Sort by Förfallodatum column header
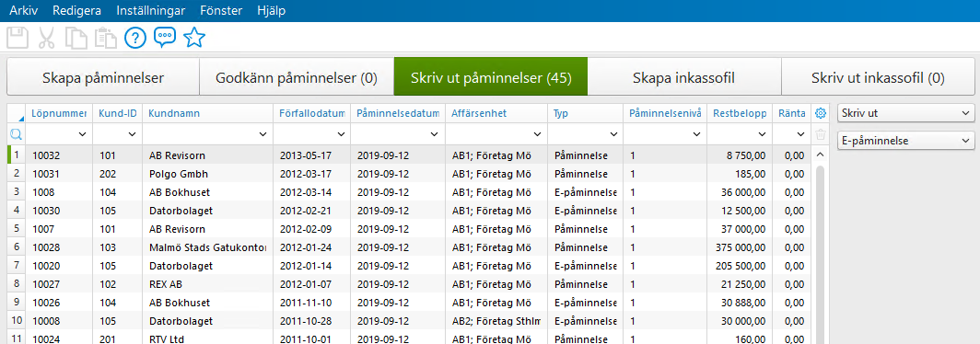 coord(311,114)
